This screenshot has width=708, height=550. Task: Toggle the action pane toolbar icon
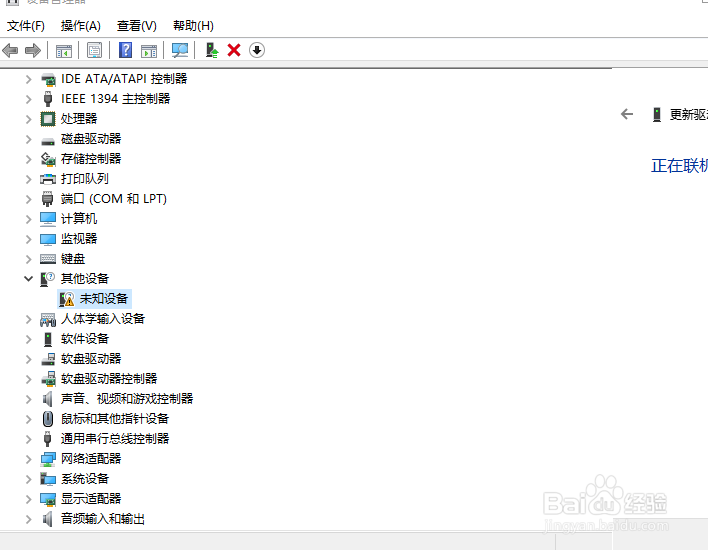tap(149, 51)
